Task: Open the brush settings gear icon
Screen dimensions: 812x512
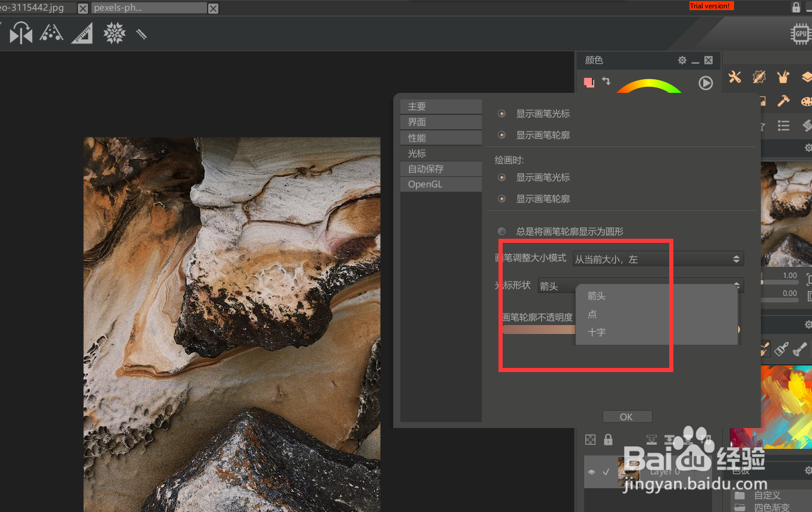Action: coord(758,77)
